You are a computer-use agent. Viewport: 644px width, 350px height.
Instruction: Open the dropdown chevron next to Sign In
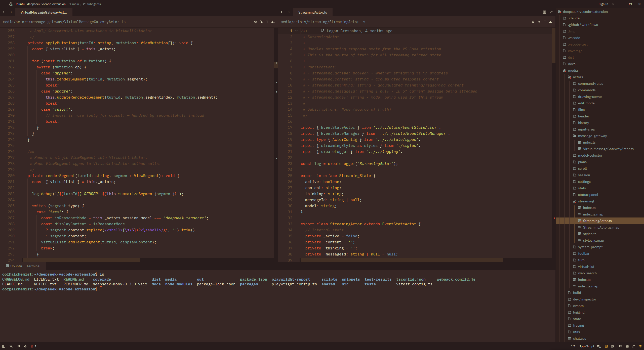pos(613,4)
